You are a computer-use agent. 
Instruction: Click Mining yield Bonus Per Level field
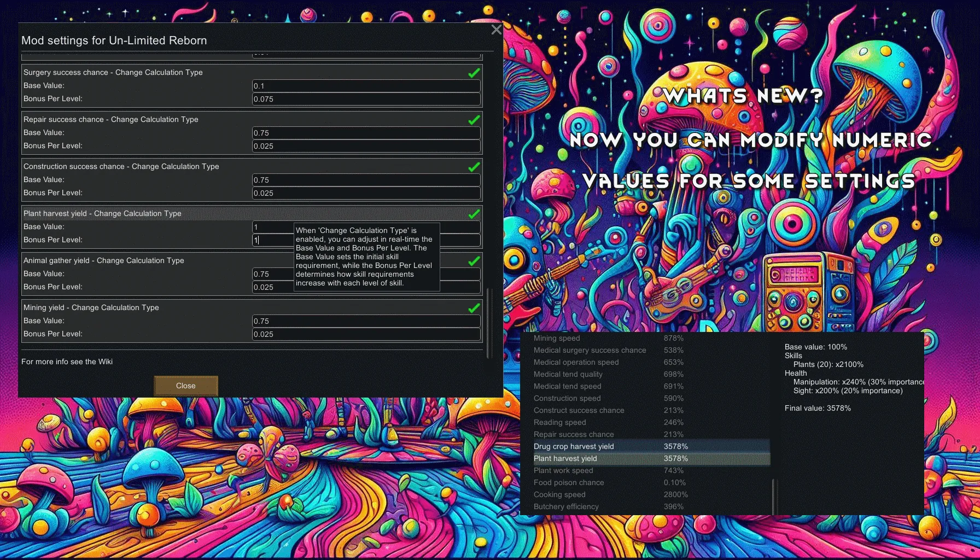click(365, 334)
